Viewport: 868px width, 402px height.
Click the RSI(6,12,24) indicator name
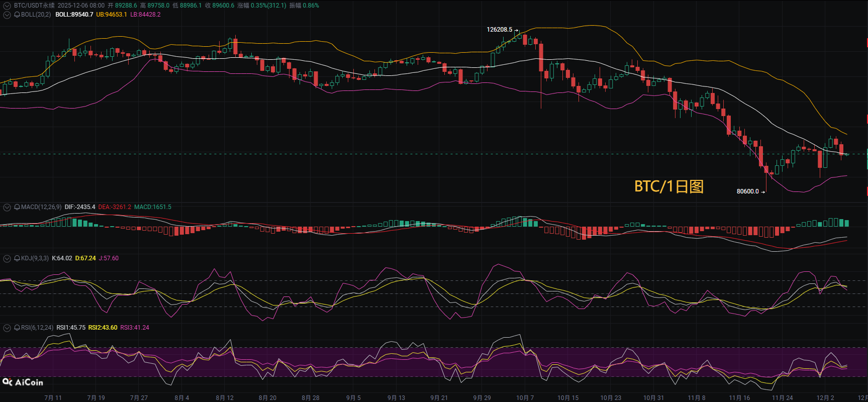(37, 328)
